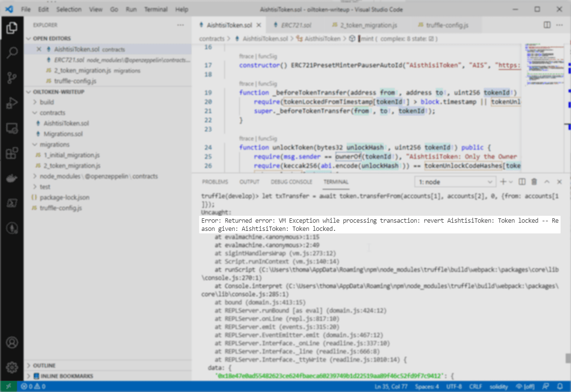571x392 pixels.
Task: Collapse the OILTOKEN-WRITEUP folder section
Action: [x=29, y=92]
